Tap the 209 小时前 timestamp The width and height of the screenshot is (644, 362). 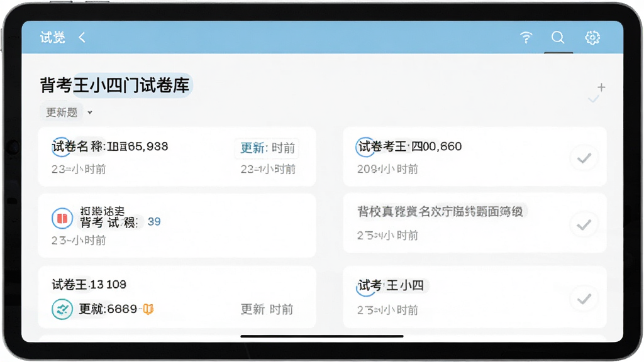coord(387,169)
